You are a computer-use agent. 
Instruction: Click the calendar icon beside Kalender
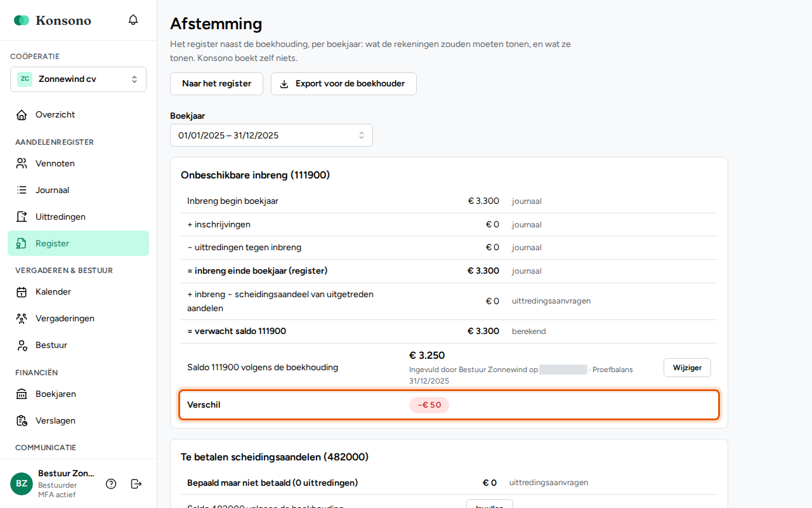click(x=22, y=292)
